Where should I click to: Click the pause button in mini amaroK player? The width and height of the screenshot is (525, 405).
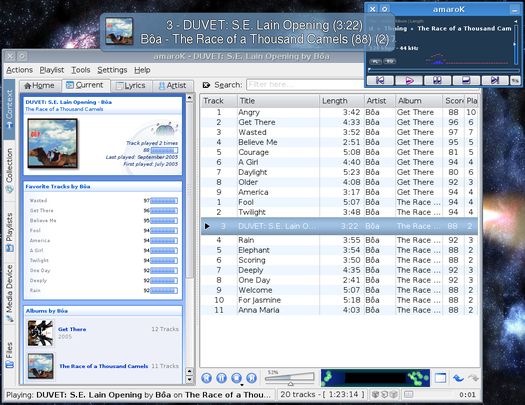[437, 80]
